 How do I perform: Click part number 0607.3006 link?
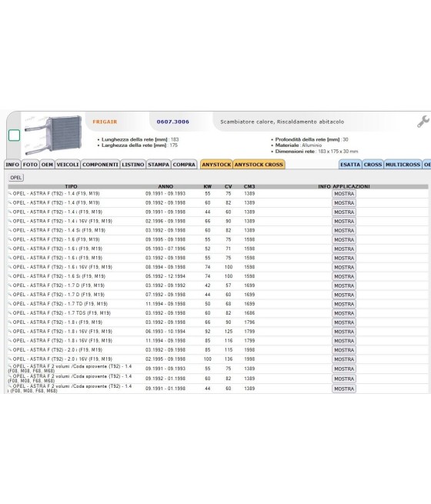coord(173,122)
